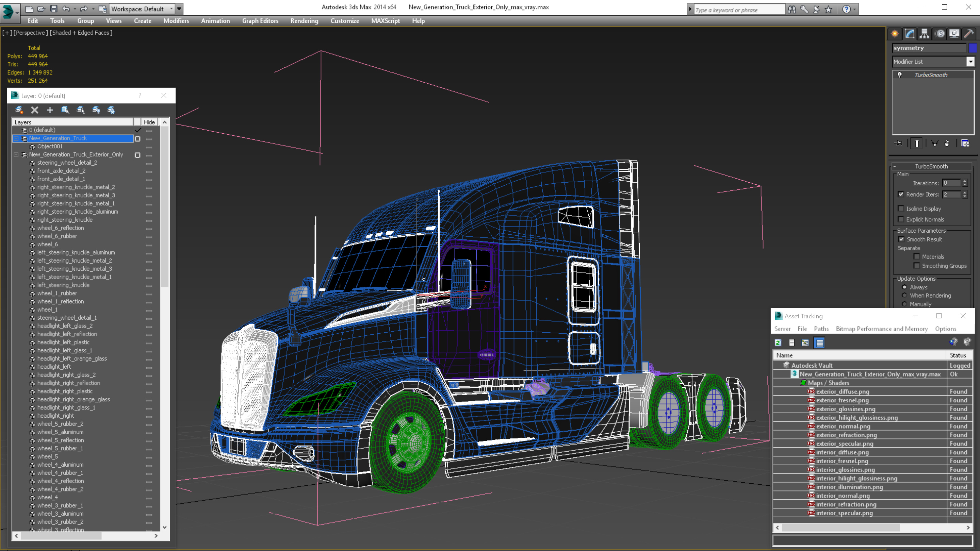Open the Modifier List dropdown
Viewport: 980px width, 551px height.
970,62
